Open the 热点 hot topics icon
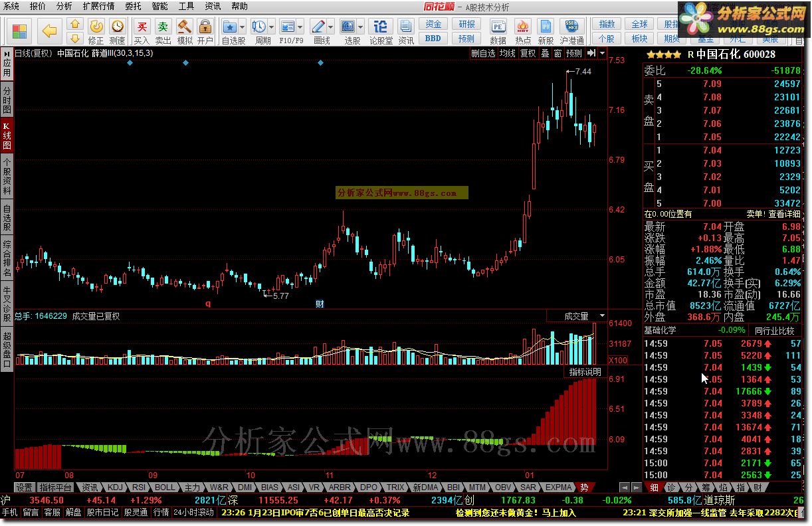 523,31
